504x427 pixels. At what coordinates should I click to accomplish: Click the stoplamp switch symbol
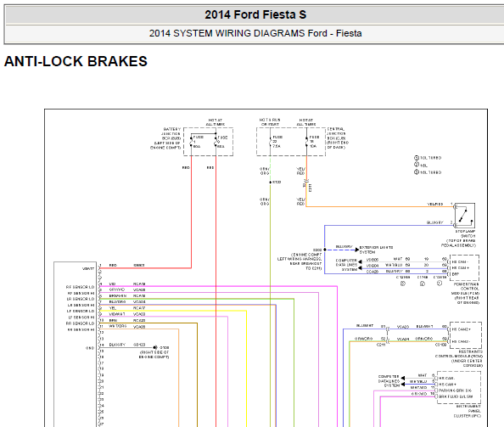[x=465, y=216]
